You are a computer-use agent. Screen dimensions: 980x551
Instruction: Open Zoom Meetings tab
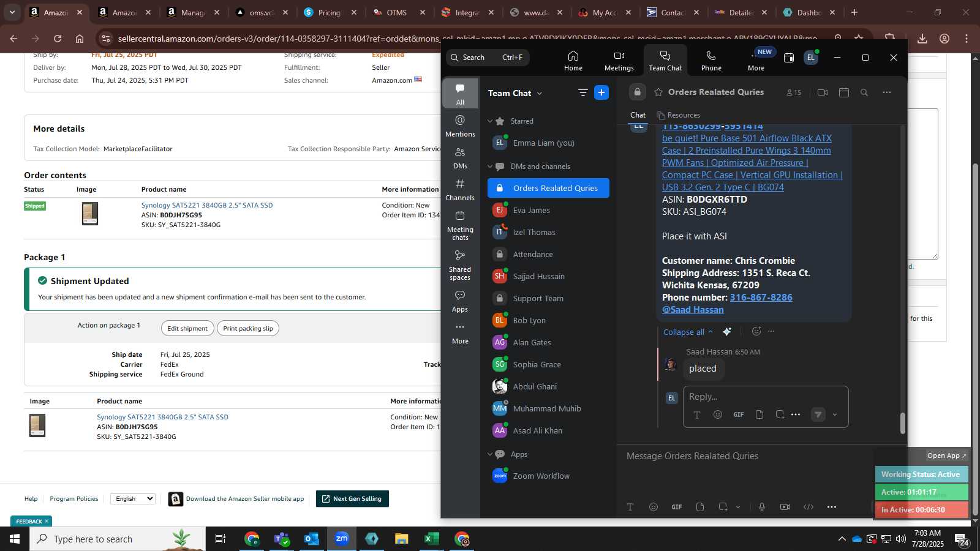(619, 61)
